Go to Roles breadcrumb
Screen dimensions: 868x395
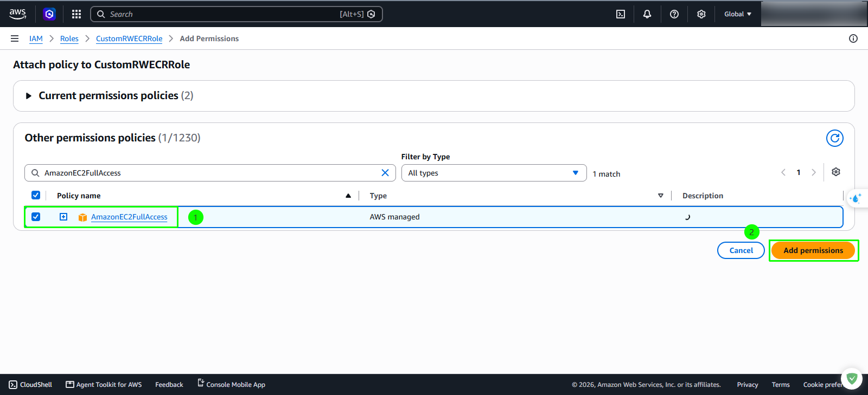point(69,38)
